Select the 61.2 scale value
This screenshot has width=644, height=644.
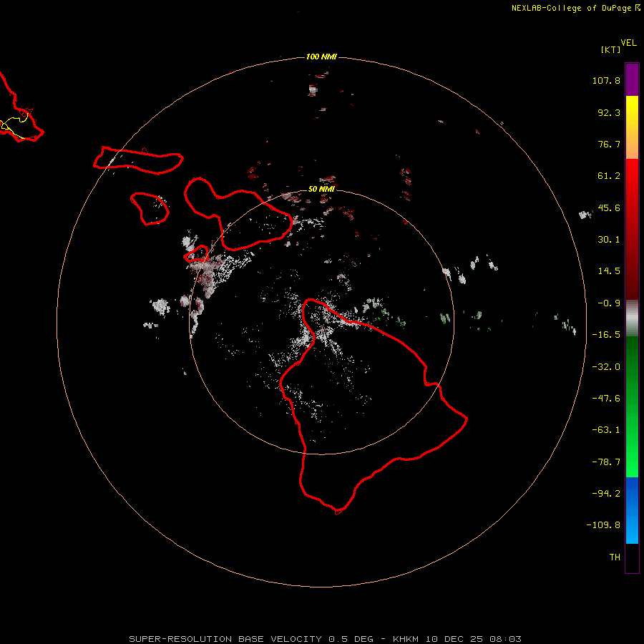click(x=609, y=176)
